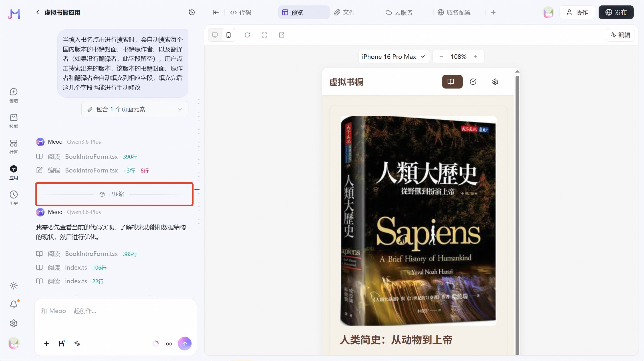Switch to the 域名配置 tab

click(454, 12)
